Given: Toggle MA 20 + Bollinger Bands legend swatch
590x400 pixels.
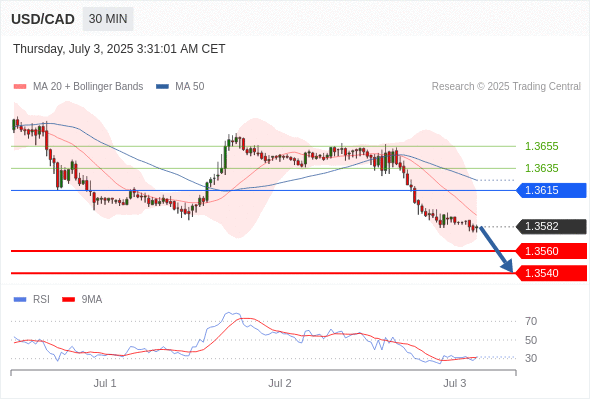Looking at the screenshot, I should [x=20, y=87].
